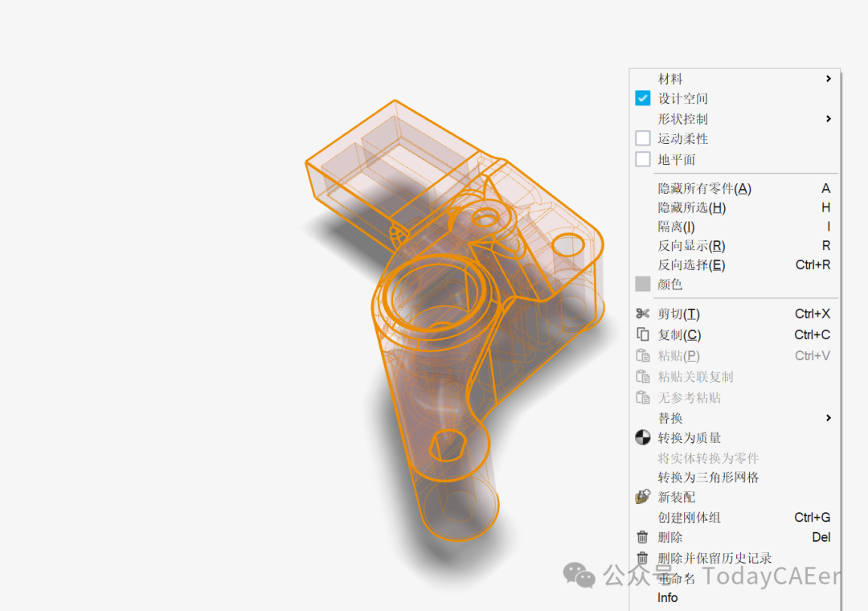Click the trash icon next to 删除

642,537
